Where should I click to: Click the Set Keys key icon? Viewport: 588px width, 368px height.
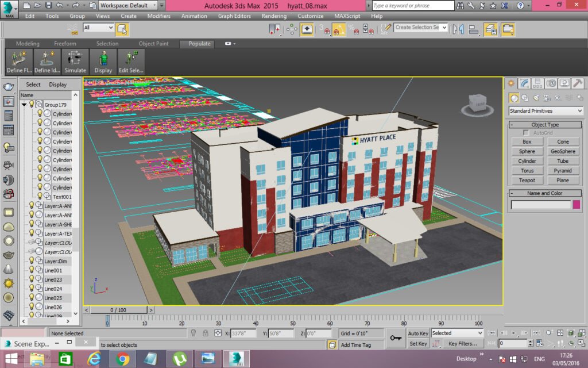396,338
